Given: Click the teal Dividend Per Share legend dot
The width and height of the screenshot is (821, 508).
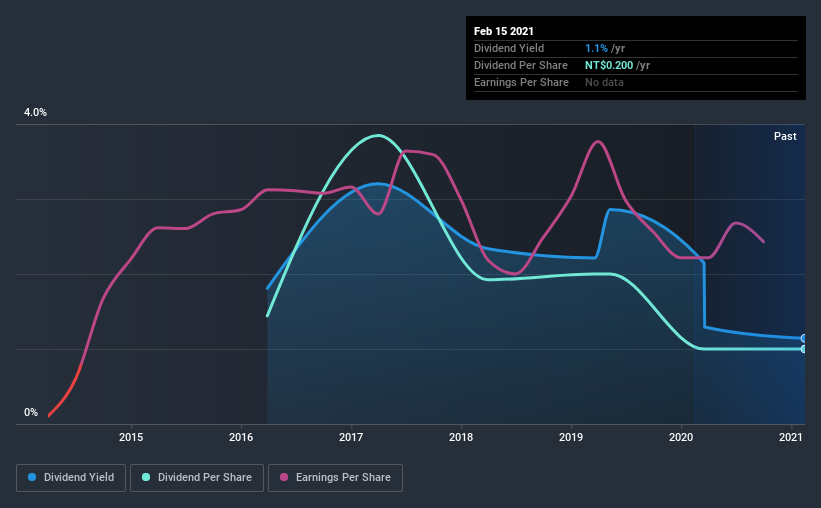Looking at the screenshot, I should tap(146, 477).
